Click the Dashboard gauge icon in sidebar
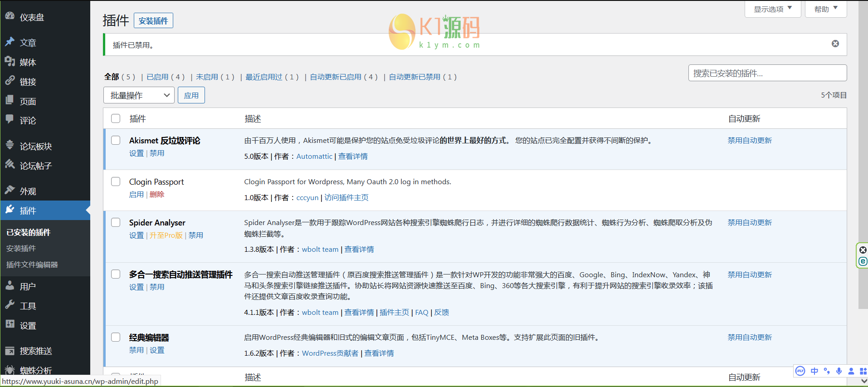This screenshot has height=387, width=868. [10, 16]
